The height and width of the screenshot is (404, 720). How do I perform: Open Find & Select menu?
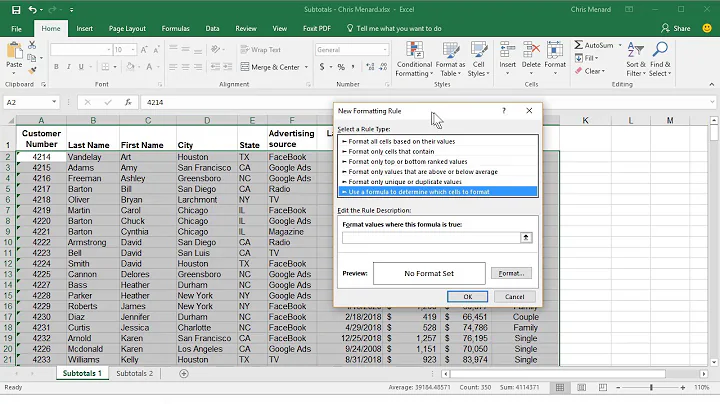point(660,60)
